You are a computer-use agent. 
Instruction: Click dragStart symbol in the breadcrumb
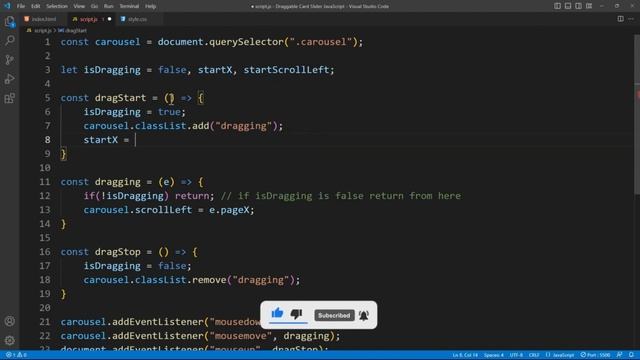coord(75,31)
